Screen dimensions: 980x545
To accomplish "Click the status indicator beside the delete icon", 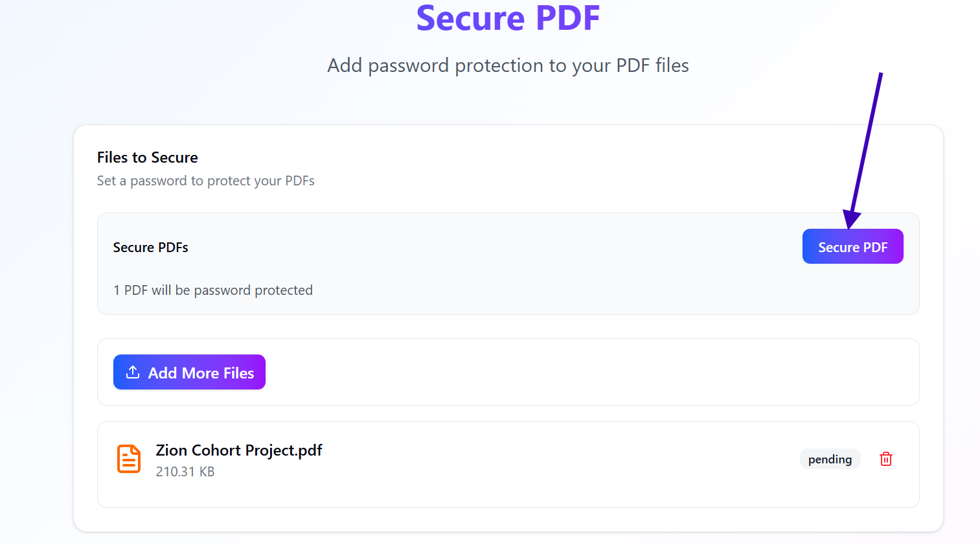I will 830,459.
